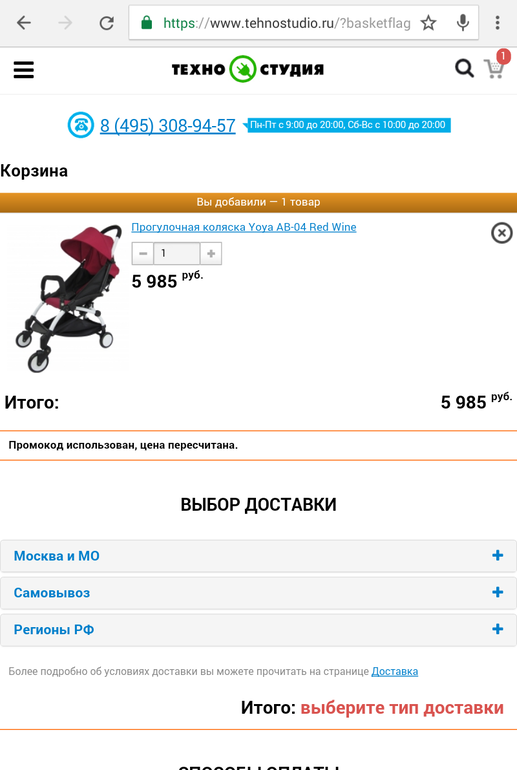Click the stroller product thumbnail

click(67, 298)
